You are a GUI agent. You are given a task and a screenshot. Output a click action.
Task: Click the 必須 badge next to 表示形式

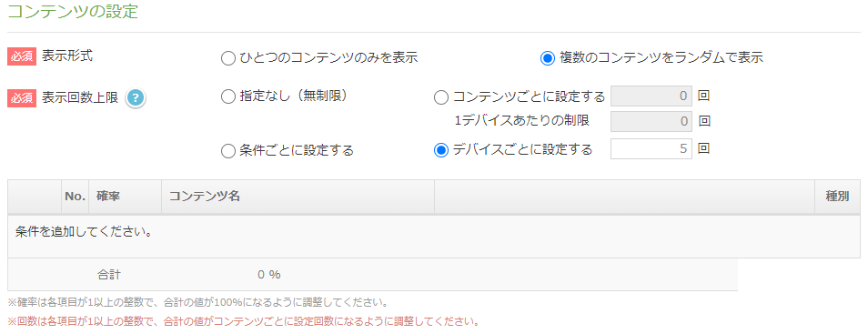22,56
